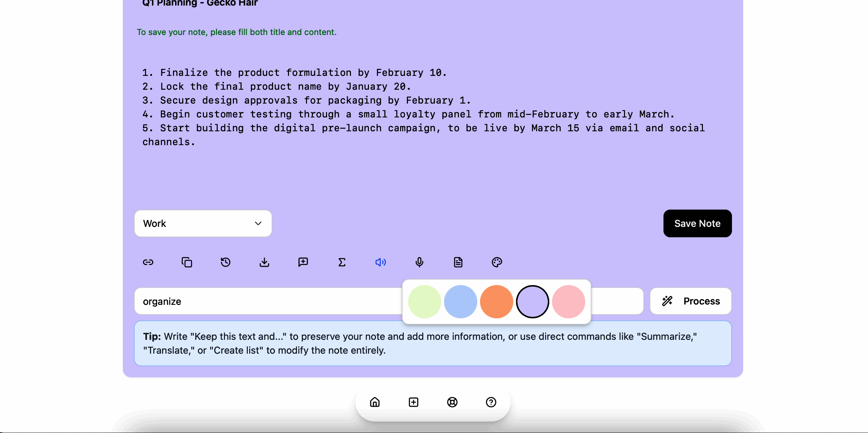The height and width of the screenshot is (433, 868).
Task: Click the Process button
Action: [691, 301]
